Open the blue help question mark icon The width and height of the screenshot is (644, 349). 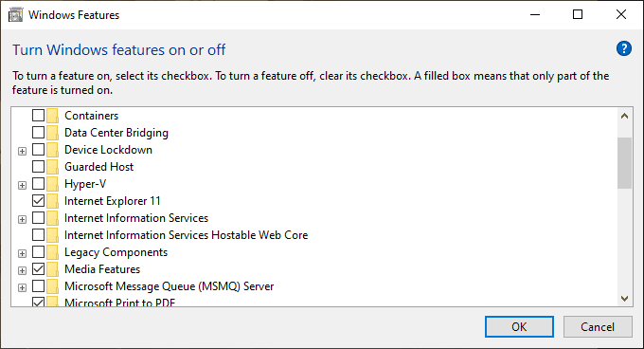(623, 49)
